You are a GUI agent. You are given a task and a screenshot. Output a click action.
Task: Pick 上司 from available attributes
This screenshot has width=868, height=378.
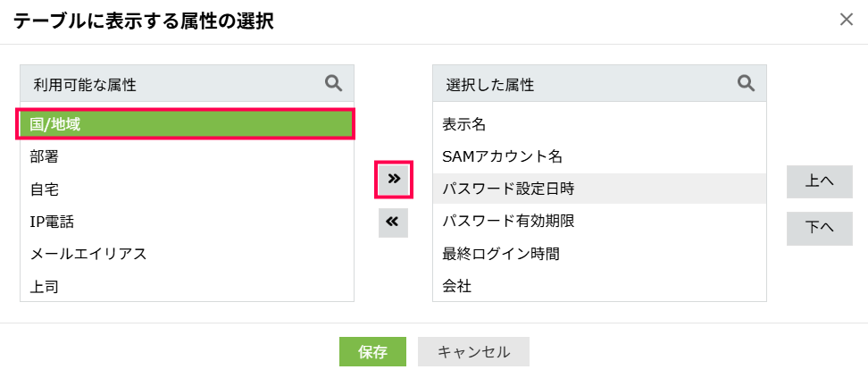pyautogui.click(x=187, y=286)
